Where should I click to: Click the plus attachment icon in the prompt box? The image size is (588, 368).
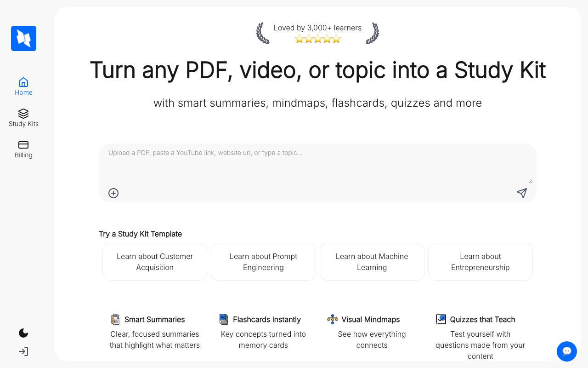113,193
